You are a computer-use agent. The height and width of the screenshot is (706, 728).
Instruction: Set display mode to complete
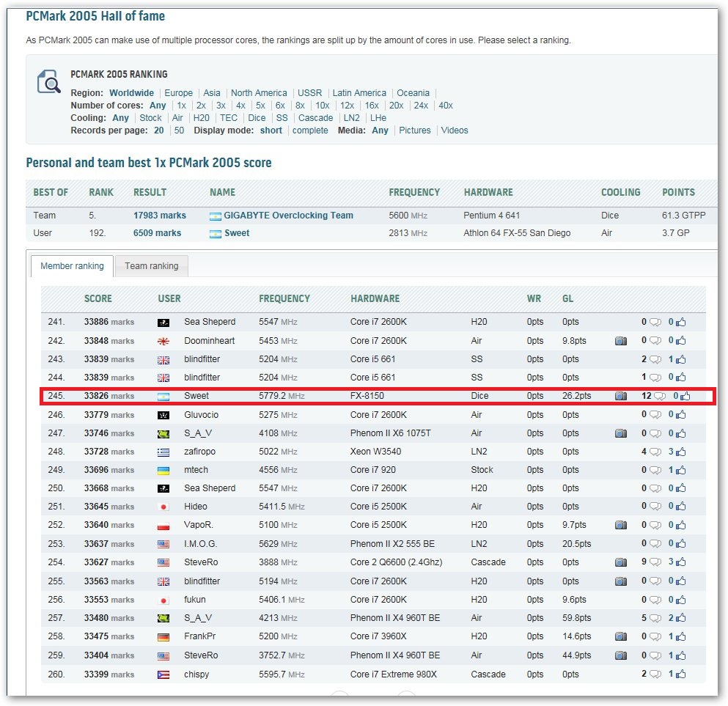pos(310,130)
